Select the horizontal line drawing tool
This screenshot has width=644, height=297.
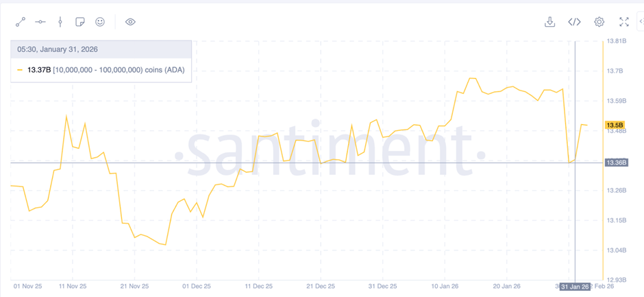click(x=40, y=22)
